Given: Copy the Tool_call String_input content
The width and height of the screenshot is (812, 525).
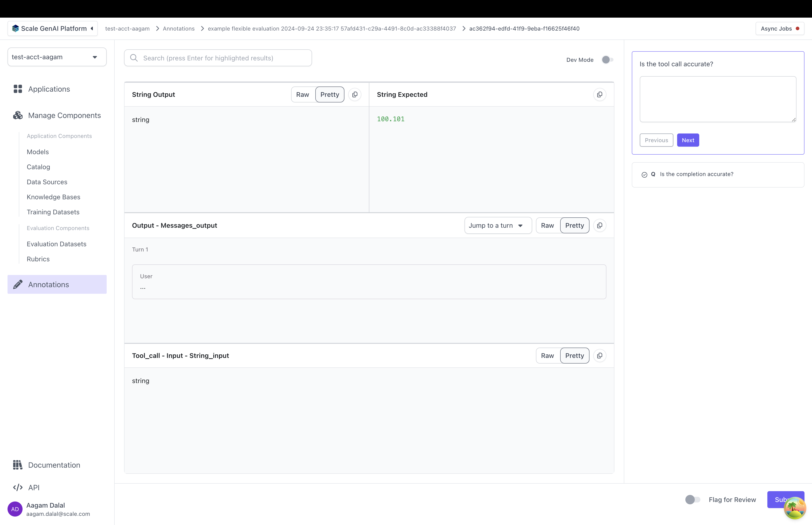Looking at the screenshot, I should [599, 356].
